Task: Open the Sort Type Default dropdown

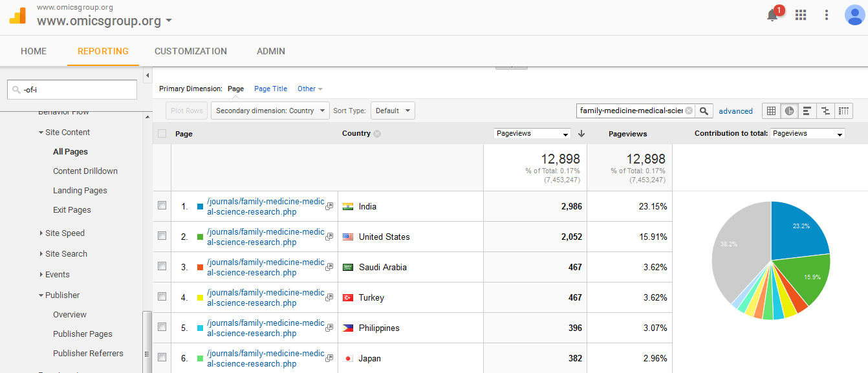Action: [393, 111]
